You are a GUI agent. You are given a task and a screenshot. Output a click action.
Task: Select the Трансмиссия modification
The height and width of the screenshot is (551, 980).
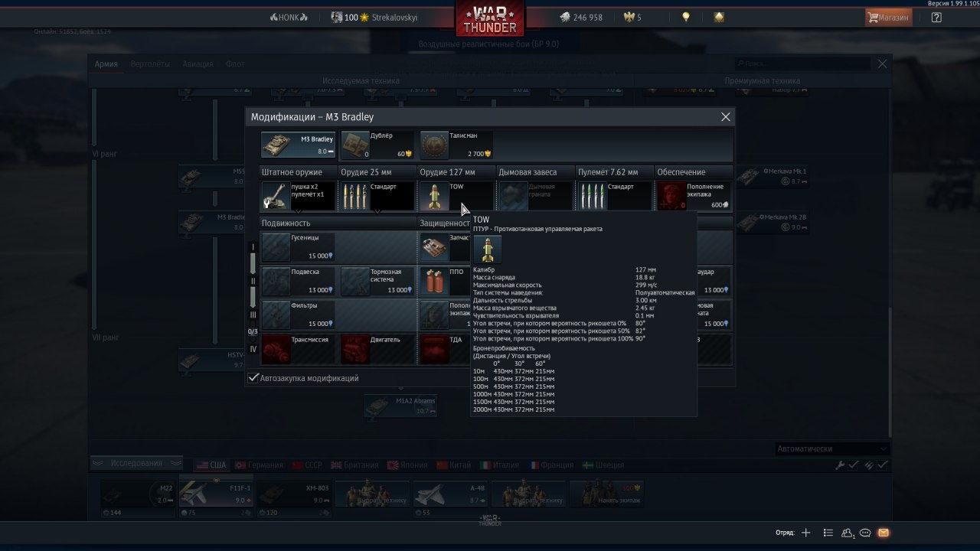pos(299,349)
